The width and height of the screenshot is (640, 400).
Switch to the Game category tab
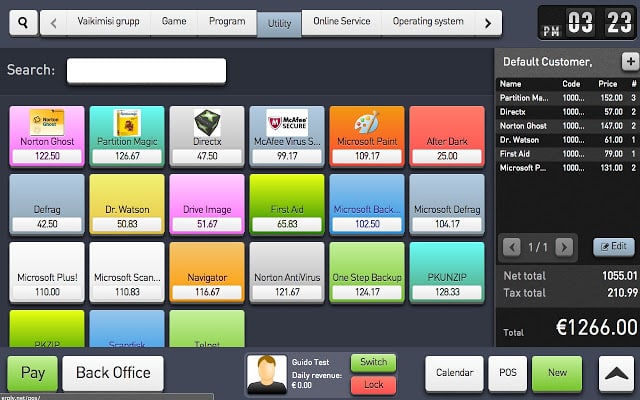[x=174, y=22]
